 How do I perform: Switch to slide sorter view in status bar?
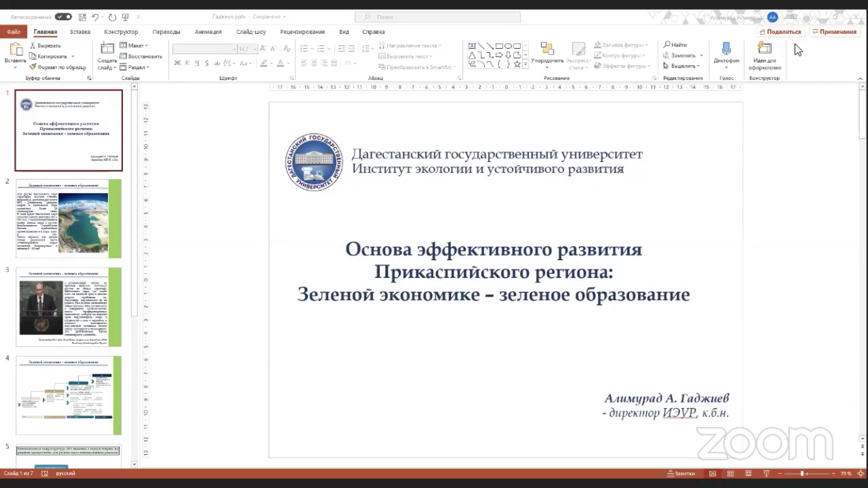pos(731,474)
